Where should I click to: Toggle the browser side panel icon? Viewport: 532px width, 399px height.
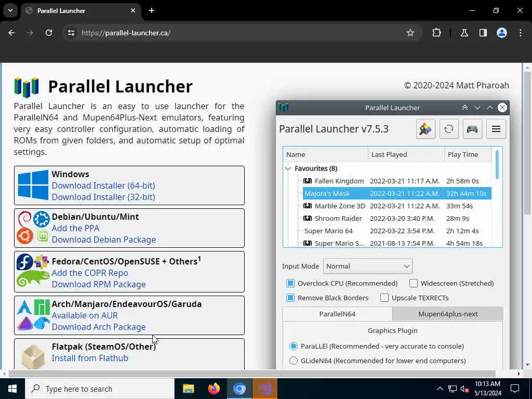[483, 33]
